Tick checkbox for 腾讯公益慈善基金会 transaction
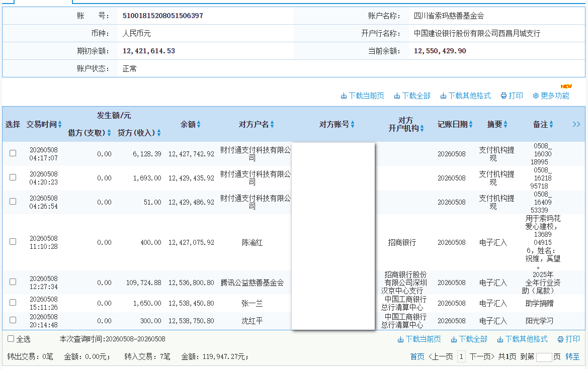 click(13, 282)
